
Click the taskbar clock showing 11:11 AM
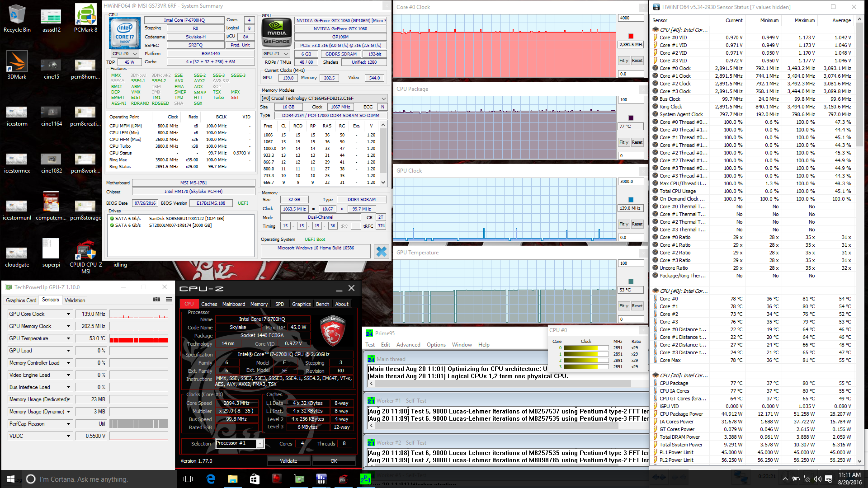(x=849, y=479)
